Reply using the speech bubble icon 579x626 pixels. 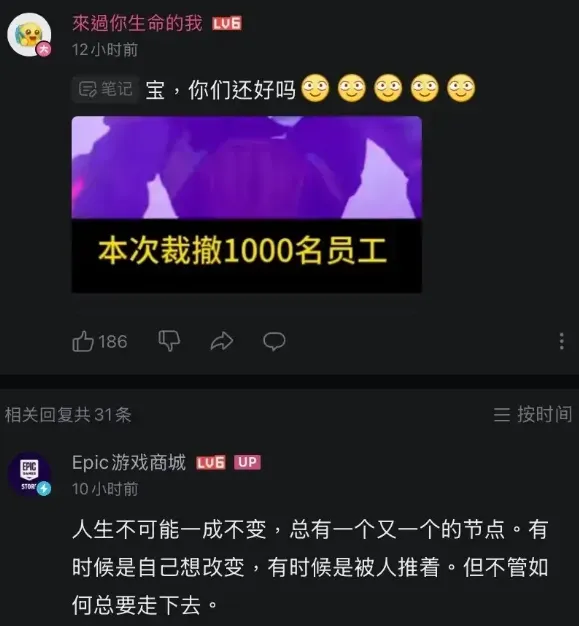click(x=274, y=341)
